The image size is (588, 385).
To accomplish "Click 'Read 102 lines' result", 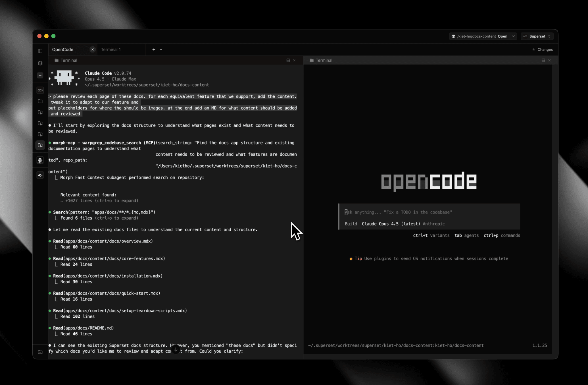I will [x=77, y=316].
